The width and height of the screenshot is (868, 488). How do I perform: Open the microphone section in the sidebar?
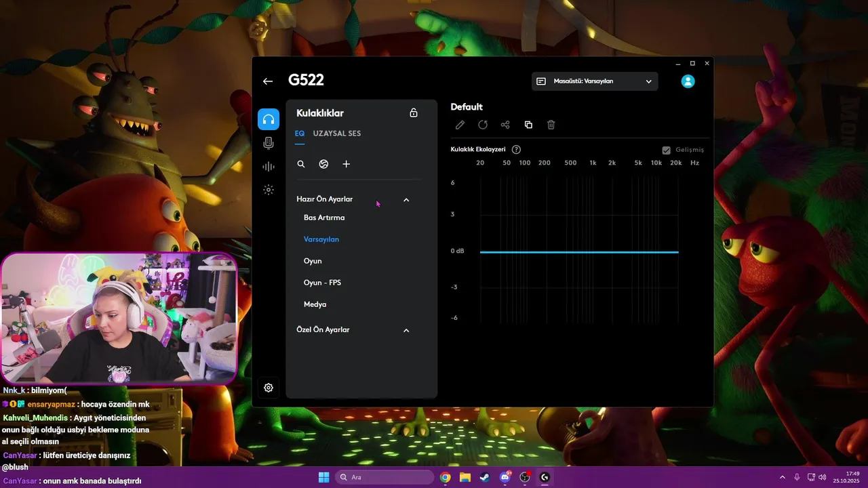pyautogui.click(x=269, y=143)
